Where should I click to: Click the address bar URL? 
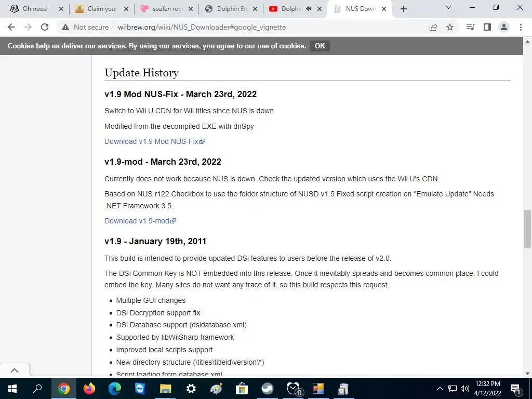click(x=202, y=27)
